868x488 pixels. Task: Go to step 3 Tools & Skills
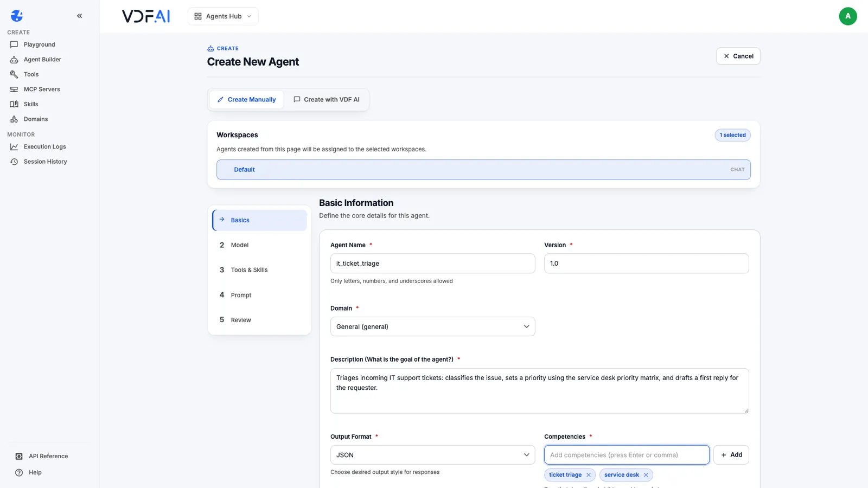pos(259,270)
